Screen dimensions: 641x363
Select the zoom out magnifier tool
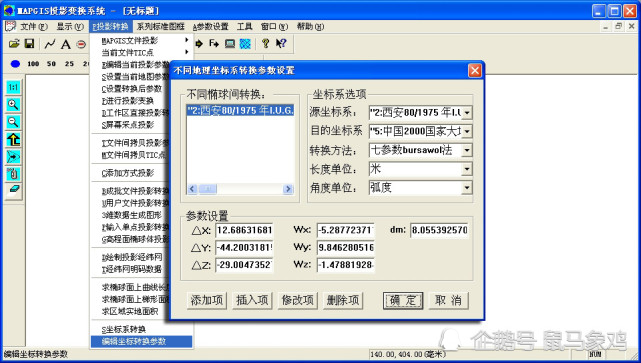pyautogui.click(x=13, y=122)
